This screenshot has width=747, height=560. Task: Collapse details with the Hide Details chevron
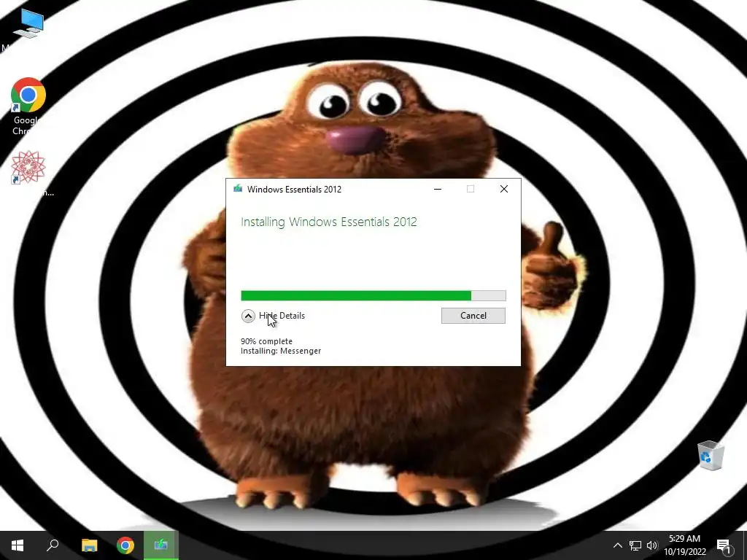[248, 316]
